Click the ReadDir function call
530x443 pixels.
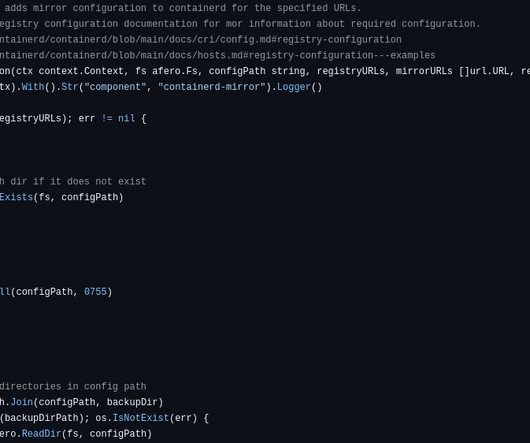pos(41,434)
